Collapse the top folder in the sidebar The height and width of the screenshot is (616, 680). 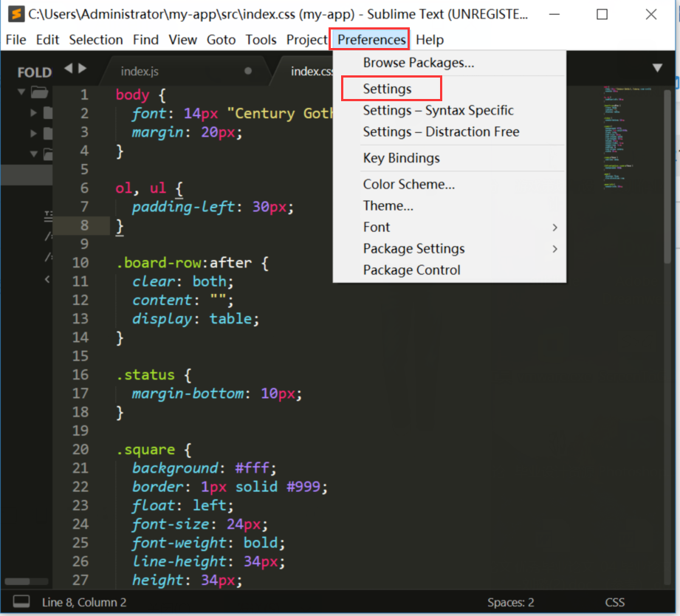point(21,92)
